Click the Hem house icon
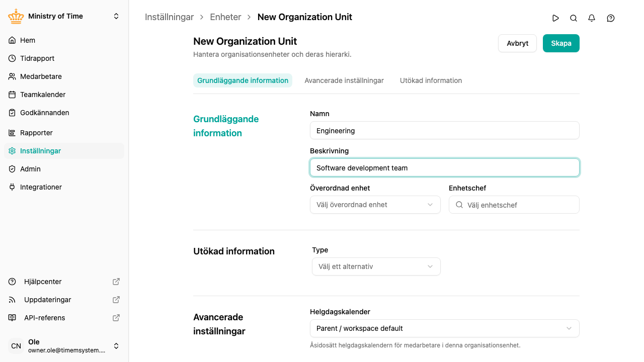Screen dimensions: 644x362 (x=13, y=40)
